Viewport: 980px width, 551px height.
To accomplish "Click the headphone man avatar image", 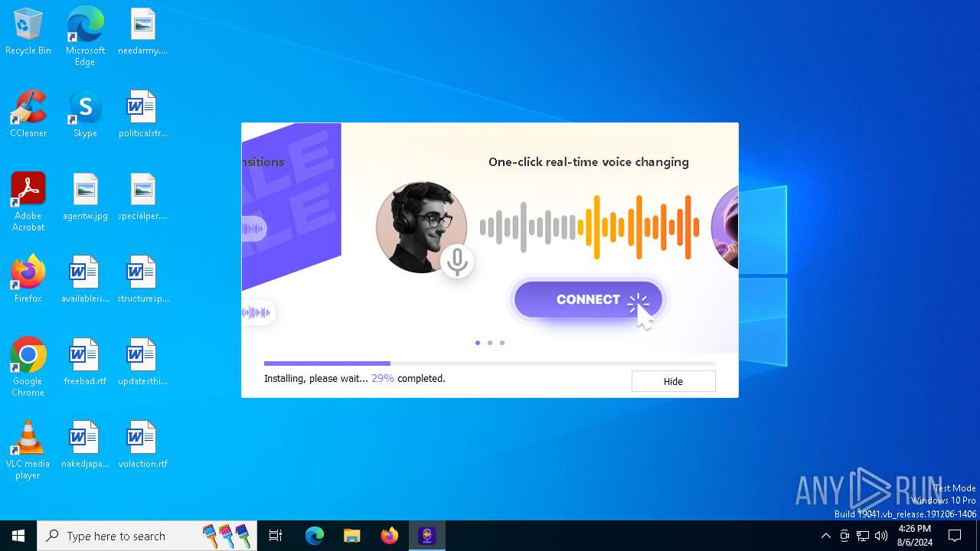I will pyautogui.click(x=421, y=227).
